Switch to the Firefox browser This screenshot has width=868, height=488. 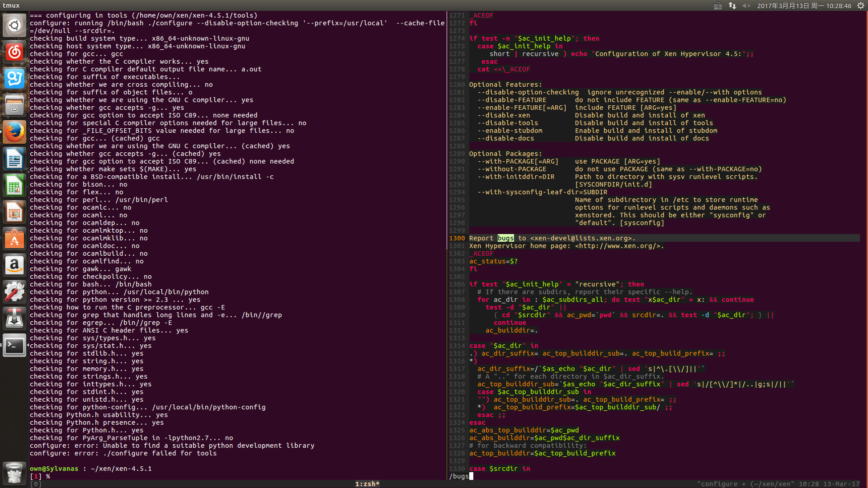(14, 132)
